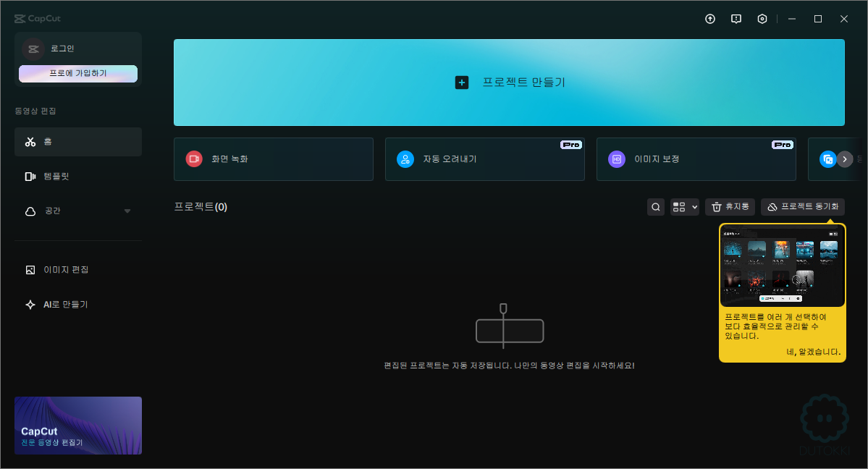Click the purple image enhance icon

617,159
